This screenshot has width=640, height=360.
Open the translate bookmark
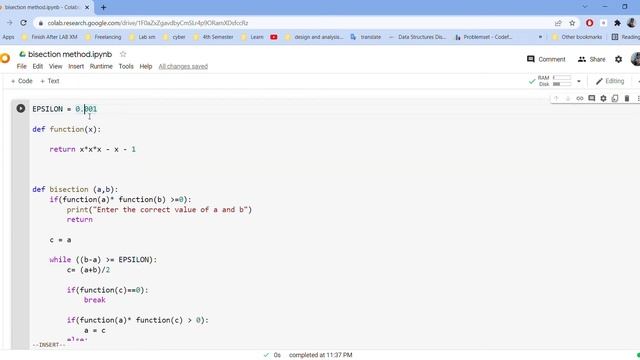point(366,37)
